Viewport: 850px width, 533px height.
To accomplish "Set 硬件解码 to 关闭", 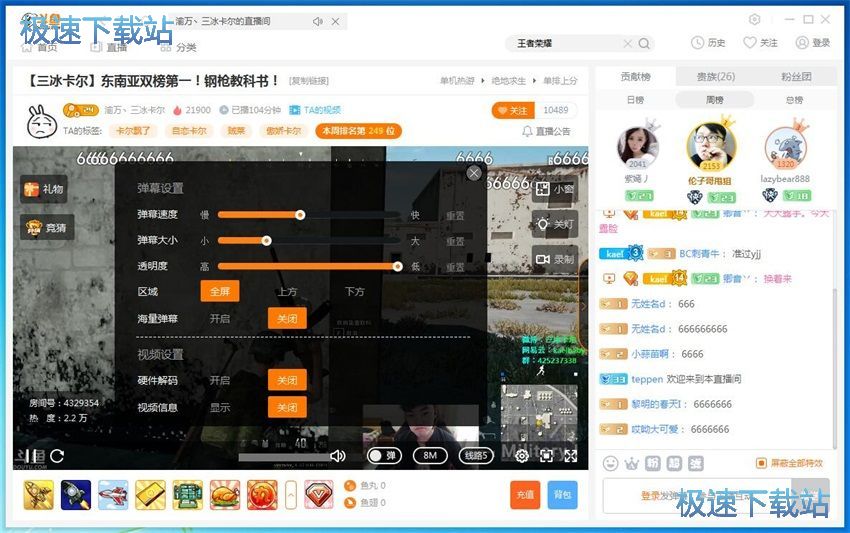I will point(287,381).
